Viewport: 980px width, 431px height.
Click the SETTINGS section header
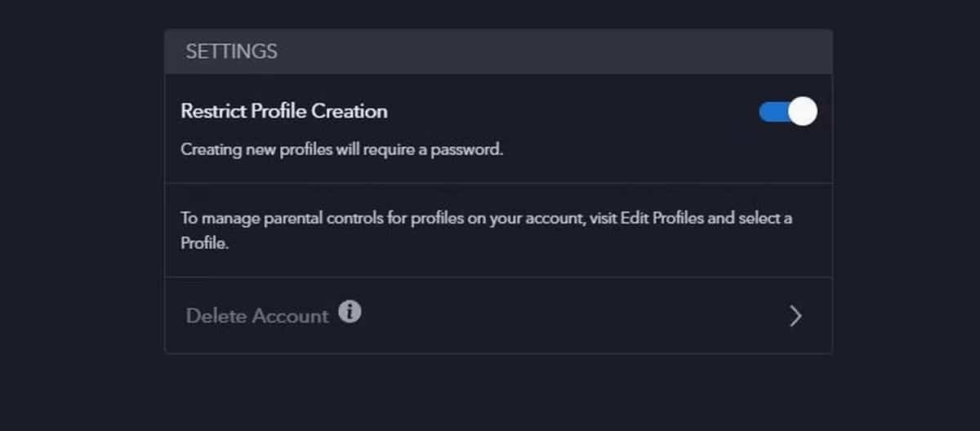click(x=231, y=52)
